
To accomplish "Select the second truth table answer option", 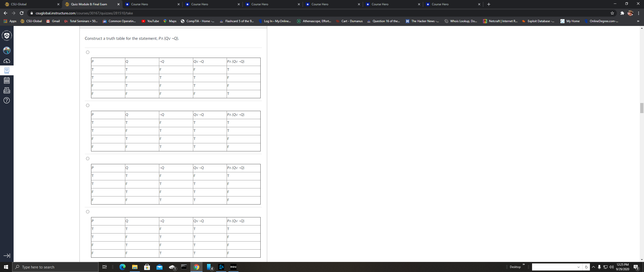I will point(87,105).
